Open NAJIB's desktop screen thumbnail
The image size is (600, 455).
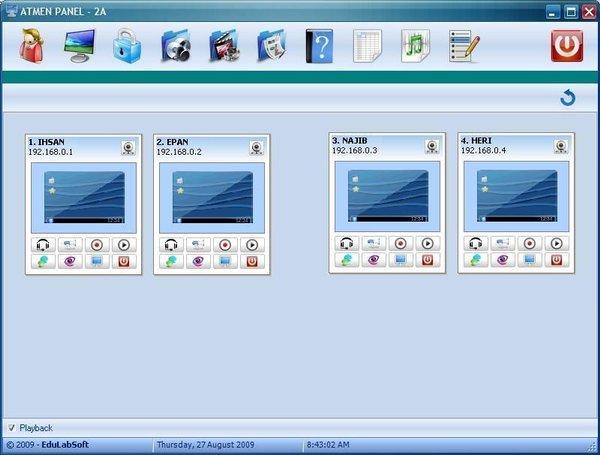click(x=387, y=194)
